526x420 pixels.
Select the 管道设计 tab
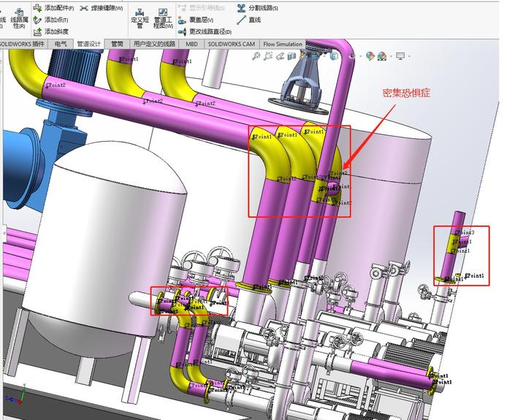pos(88,44)
